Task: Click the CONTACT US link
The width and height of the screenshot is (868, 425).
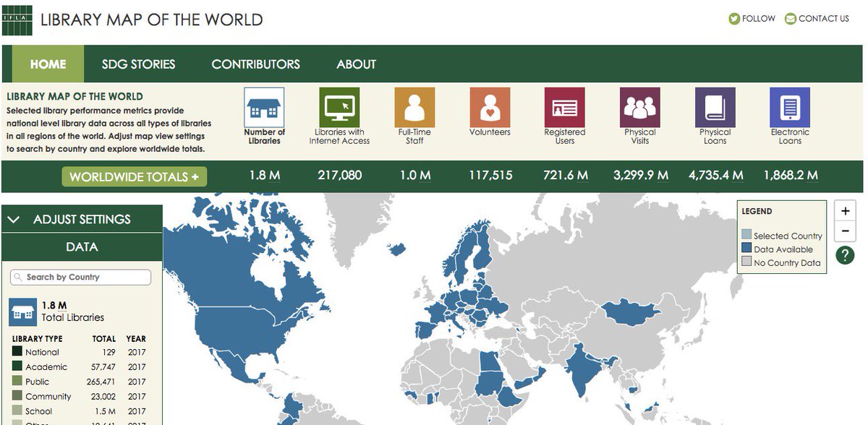Action: coord(824,19)
